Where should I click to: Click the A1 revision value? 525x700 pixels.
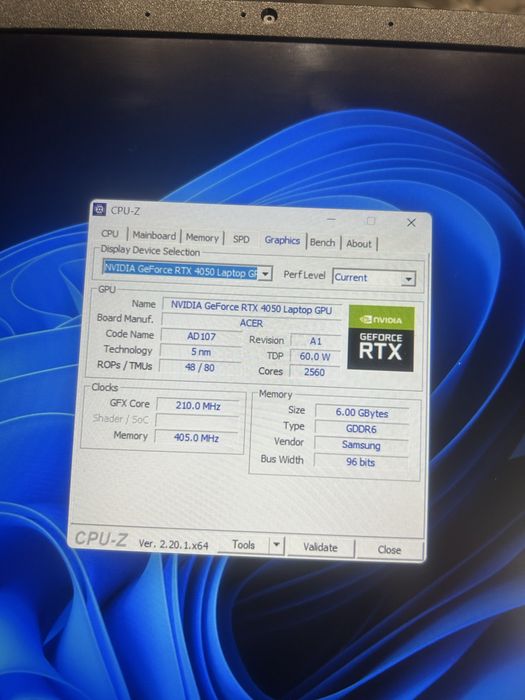coord(316,341)
